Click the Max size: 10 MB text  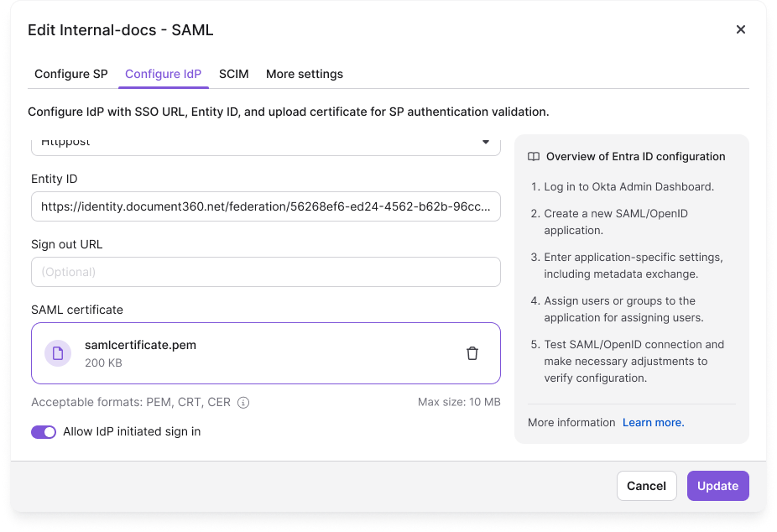pyautogui.click(x=459, y=402)
